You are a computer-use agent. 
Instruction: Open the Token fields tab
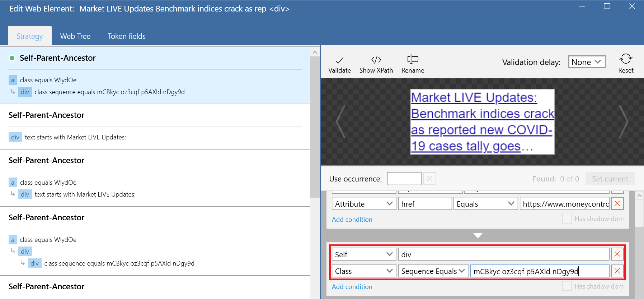(x=126, y=36)
